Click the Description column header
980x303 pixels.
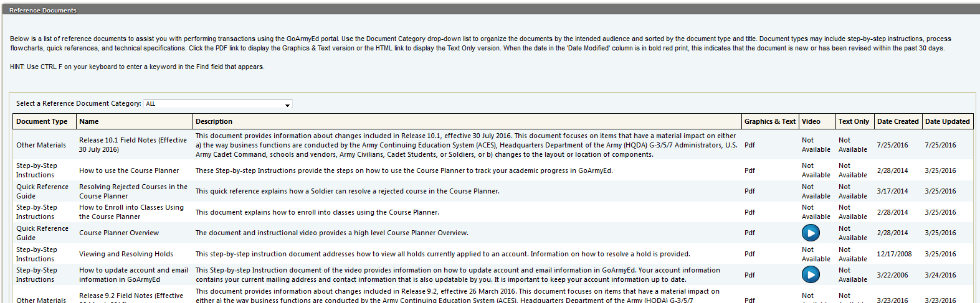click(467, 121)
